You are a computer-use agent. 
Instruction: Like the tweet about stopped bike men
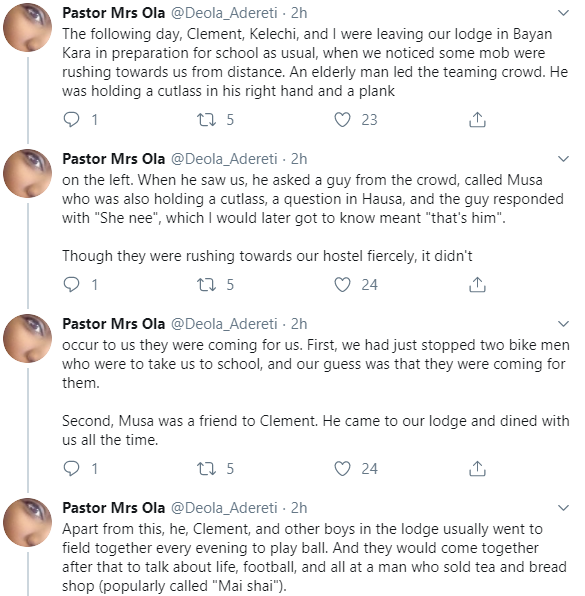point(342,469)
